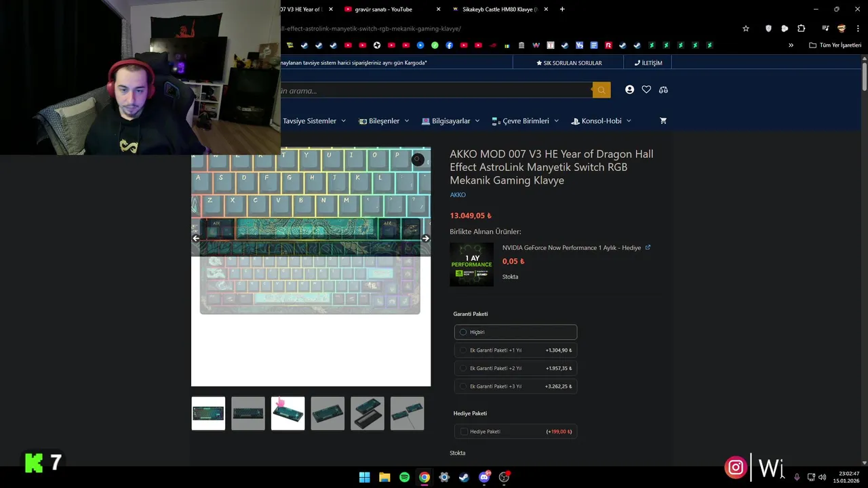Show the previous product image
Image resolution: width=868 pixels, height=488 pixels.
tap(196, 239)
